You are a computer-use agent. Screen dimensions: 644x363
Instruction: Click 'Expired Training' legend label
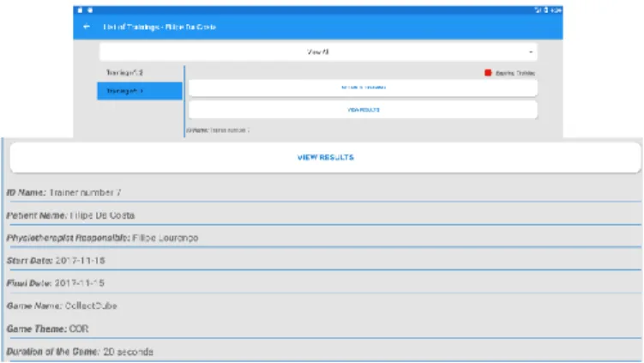point(515,73)
